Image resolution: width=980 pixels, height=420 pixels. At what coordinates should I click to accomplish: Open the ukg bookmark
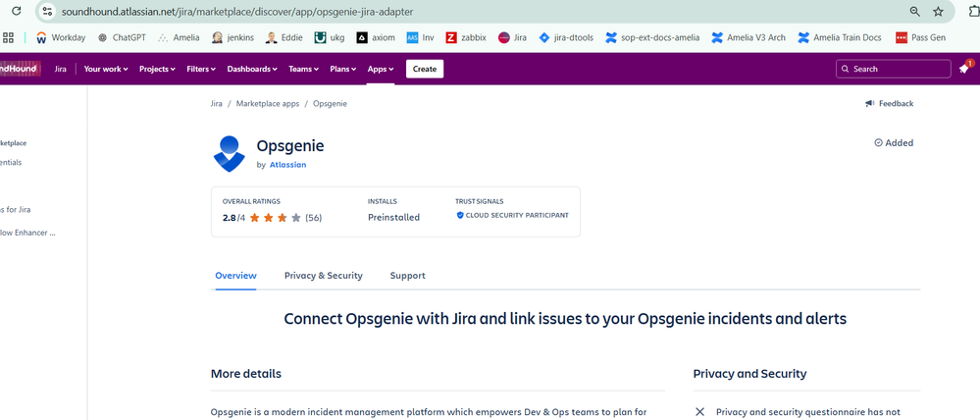[x=330, y=37]
